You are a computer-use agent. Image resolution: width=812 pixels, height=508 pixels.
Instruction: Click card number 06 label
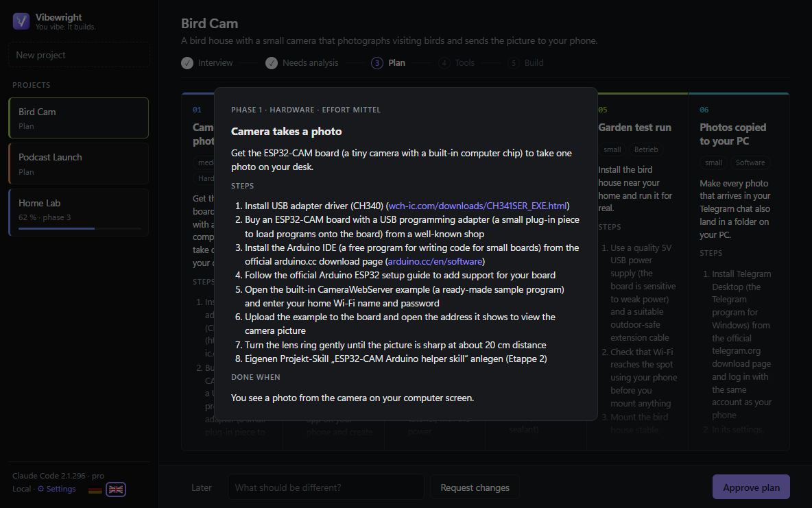point(704,110)
